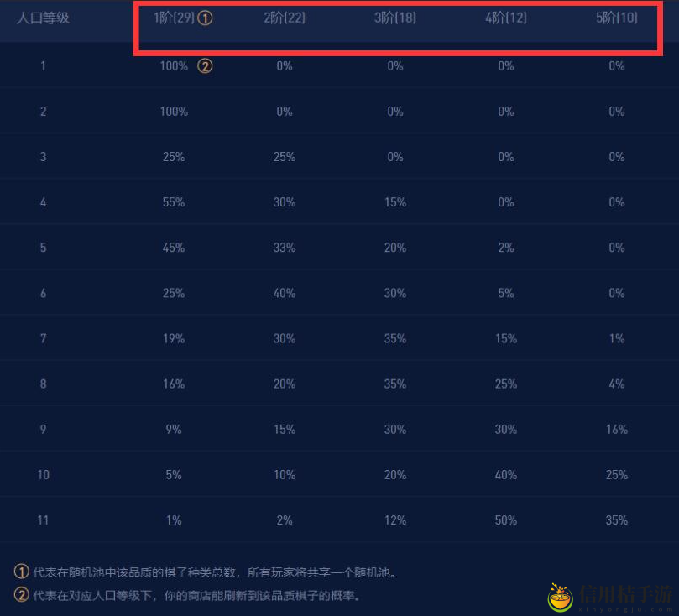
Task: Click the level 8 row label
Action: pyautogui.click(x=43, y=384)
